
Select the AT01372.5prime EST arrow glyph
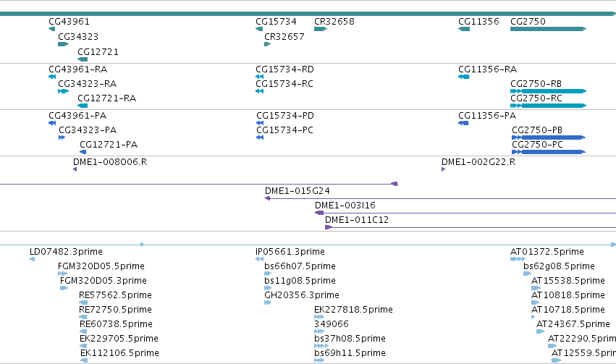click(518, 259)
